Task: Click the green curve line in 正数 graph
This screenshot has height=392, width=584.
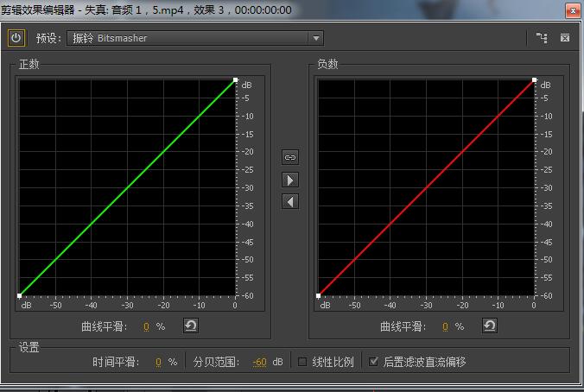Action: tap(127, 187)
